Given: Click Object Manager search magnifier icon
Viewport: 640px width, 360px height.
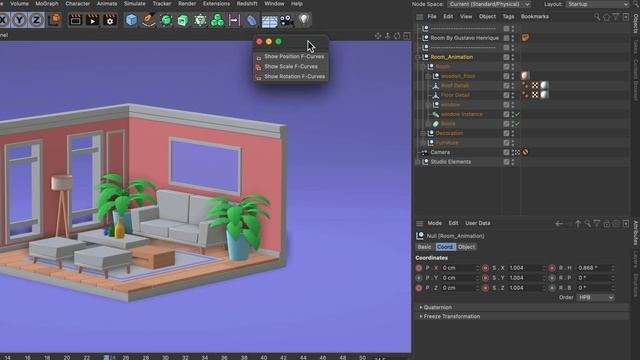Looking at the screenshot, I should click(597, 17).
